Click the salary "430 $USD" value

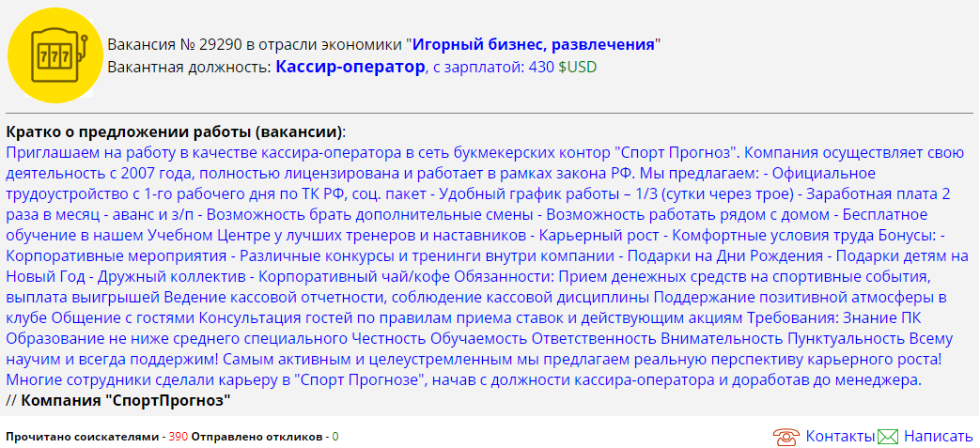pos(563,67)
